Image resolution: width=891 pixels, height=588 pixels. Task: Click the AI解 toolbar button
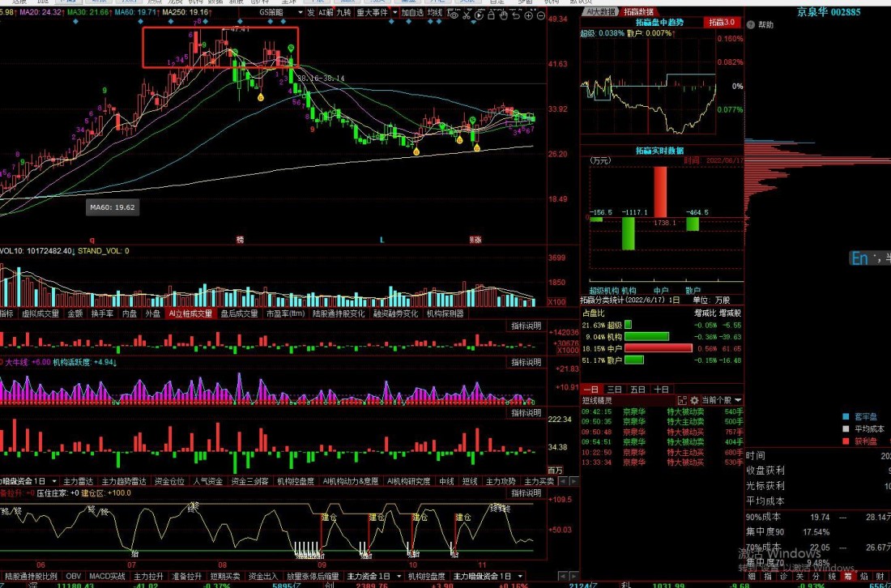[x=326, y=12]
